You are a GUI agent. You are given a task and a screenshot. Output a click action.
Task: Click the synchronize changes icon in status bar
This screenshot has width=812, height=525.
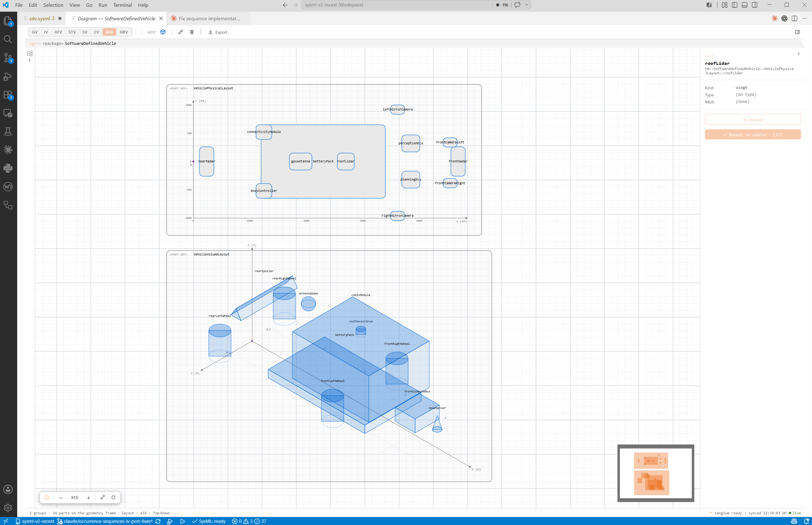158,521
